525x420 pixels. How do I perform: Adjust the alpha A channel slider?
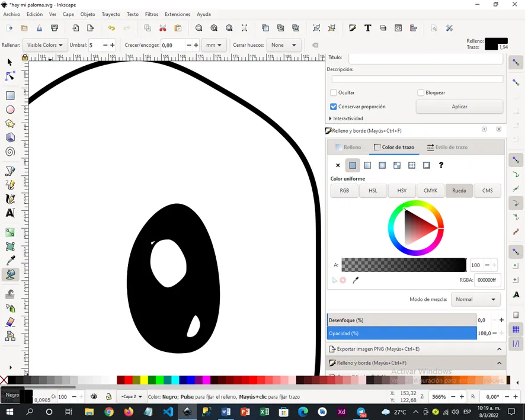coord(404,265)
